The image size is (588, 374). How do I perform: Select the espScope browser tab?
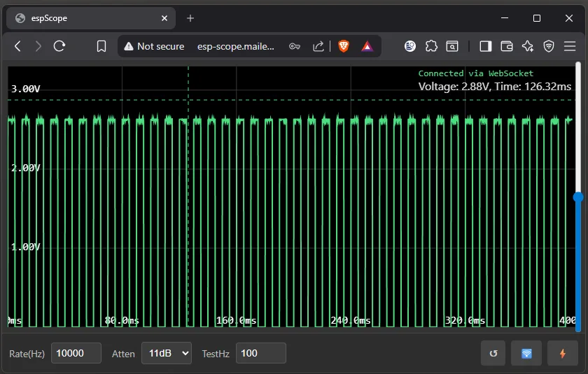pos(84,18)
